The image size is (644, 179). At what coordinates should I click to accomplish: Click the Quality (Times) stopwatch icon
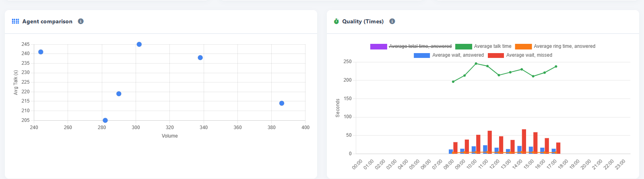[336, 21]
